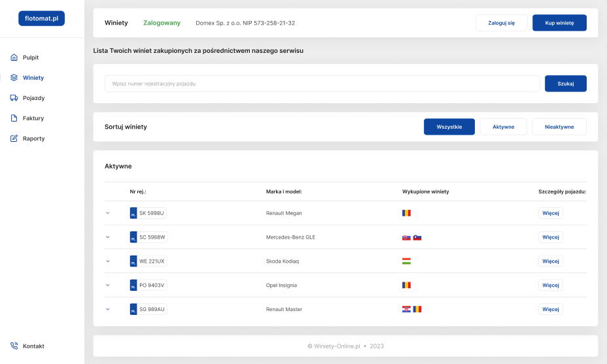Click the Faktury document icon
Image resolution: width=607 pixels, height=364 pixels.
pyautogui.click(x=14, y=118)
